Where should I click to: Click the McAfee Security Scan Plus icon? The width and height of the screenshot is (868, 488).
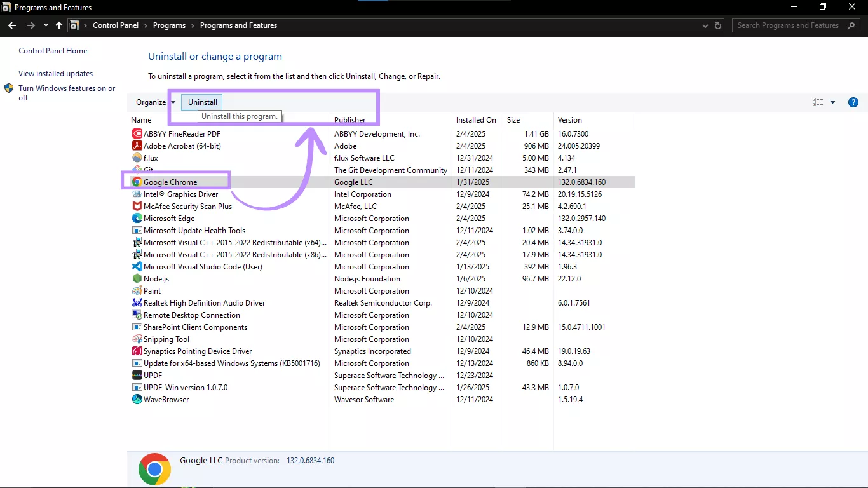coord(137,207)
